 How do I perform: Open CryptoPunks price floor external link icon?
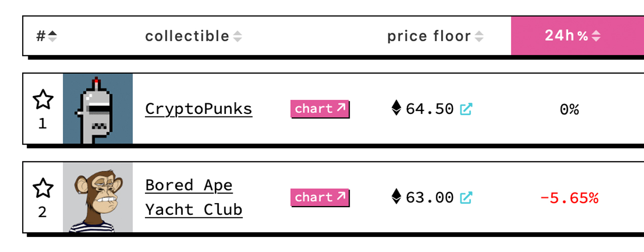(466, 109)
